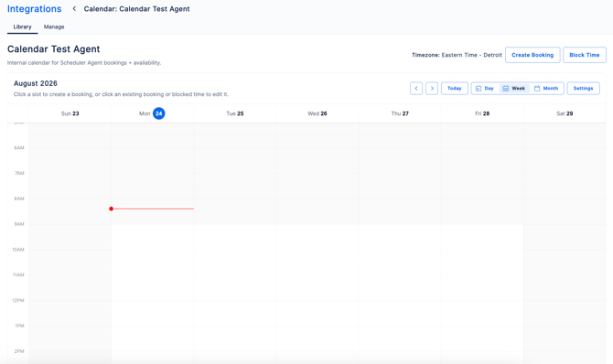Go to previous week with left arrow
613x364 pixels.
[x=416, y=89]
